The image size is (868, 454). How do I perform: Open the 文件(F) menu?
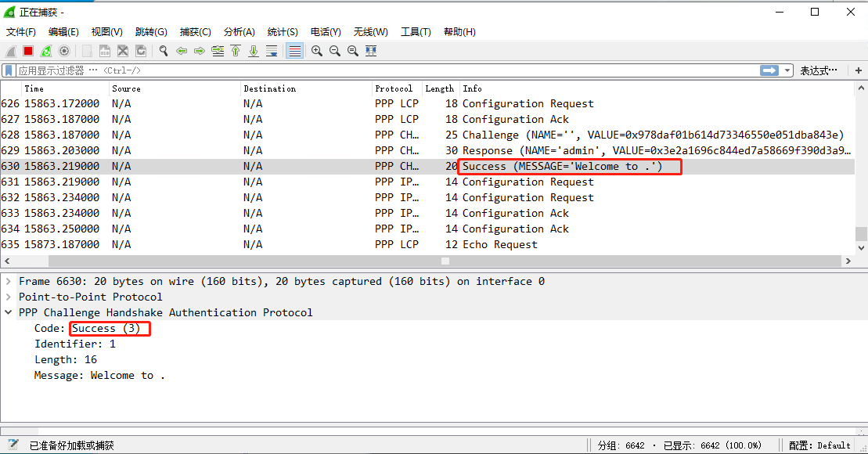click(x=21, y=32)
